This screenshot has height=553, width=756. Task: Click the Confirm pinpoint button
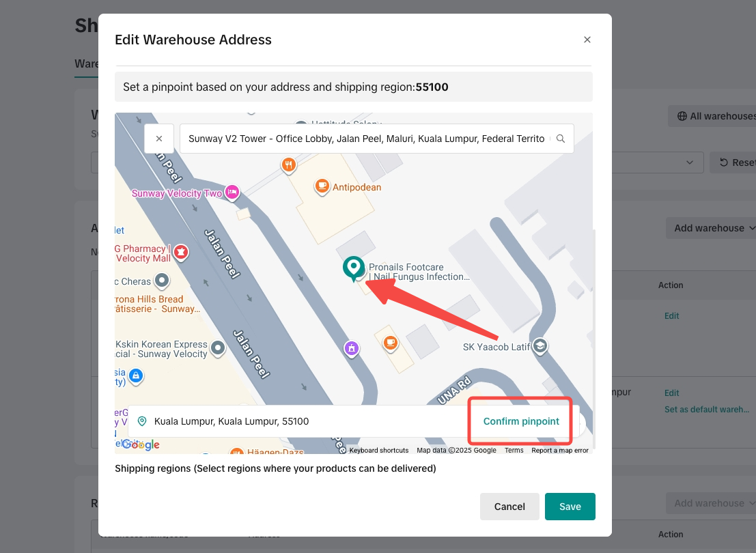coord(521,421)
